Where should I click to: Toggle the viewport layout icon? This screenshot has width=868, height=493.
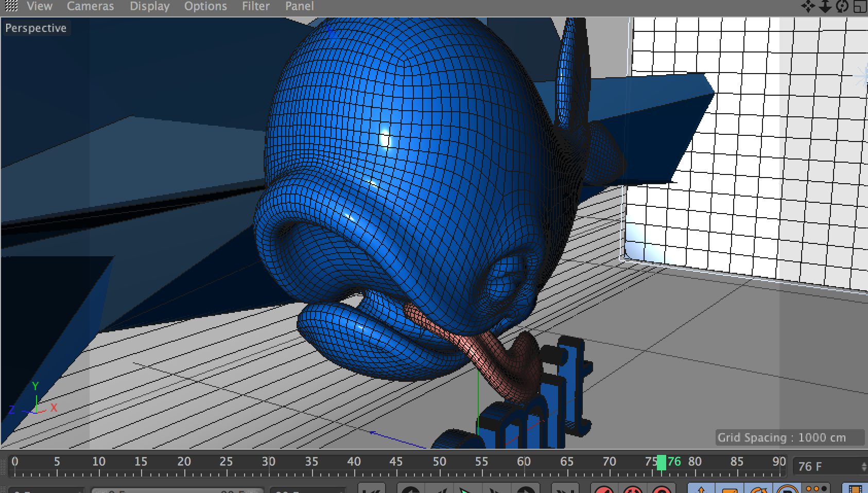[859, 7]
